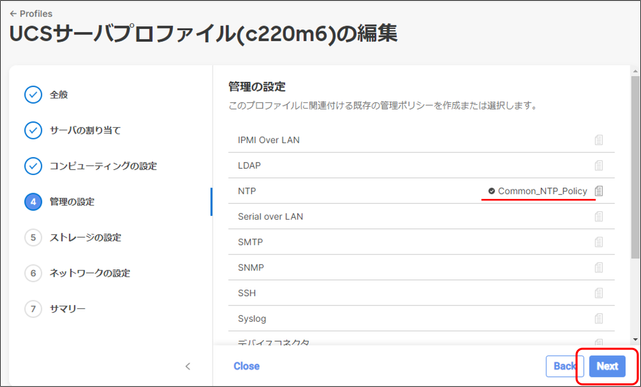This screenshot has height=387, width=641.
Task: Click the number 5 step circle
Action: pos(33,237)
